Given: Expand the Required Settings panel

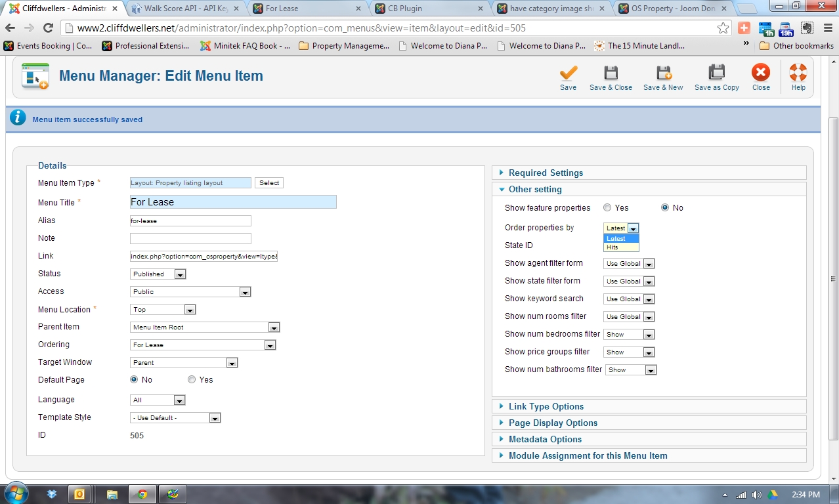Looking at the screenshot, I should click(x=546, y=173).
